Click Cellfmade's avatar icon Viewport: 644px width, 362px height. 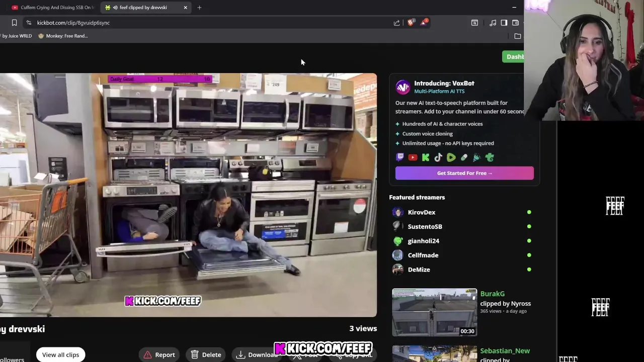398,255
